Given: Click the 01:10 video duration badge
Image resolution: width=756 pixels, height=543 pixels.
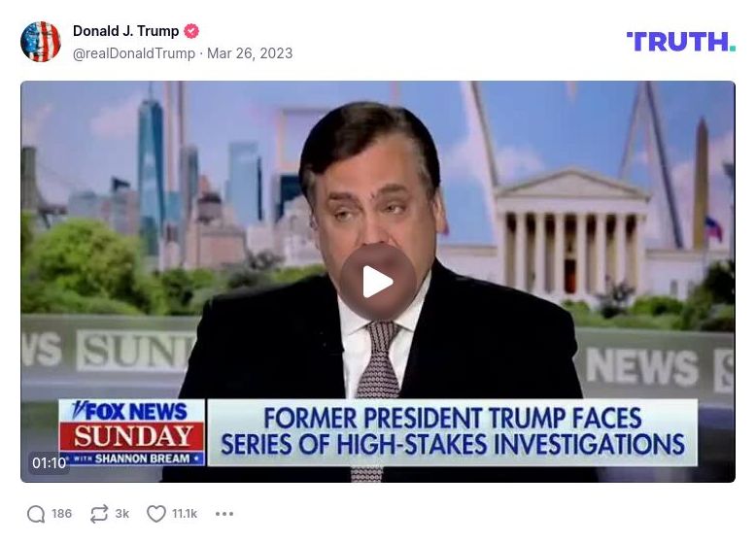Looking at the screenshot, I should (x=49, y=462).
